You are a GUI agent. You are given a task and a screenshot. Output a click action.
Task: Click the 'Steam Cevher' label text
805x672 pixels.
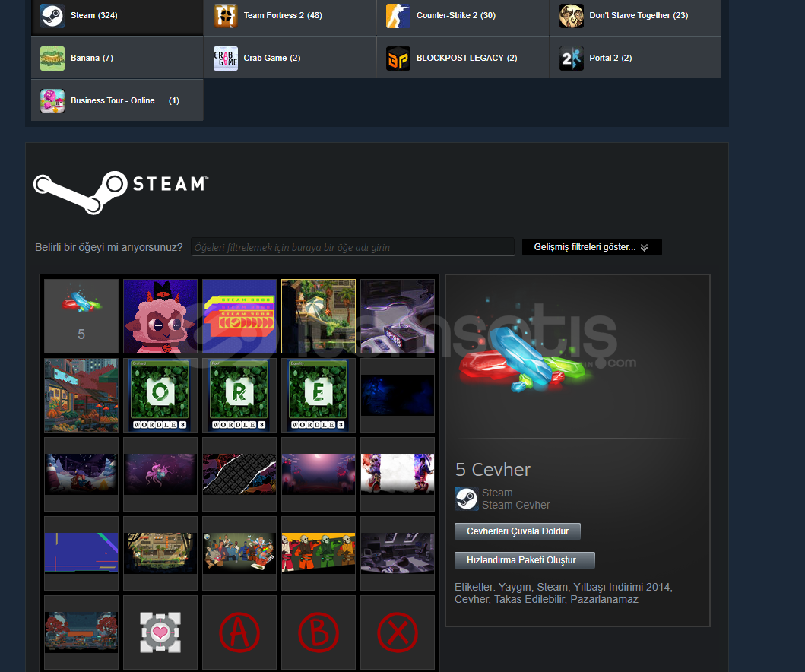pyautogui.click(x=516, y=506)
